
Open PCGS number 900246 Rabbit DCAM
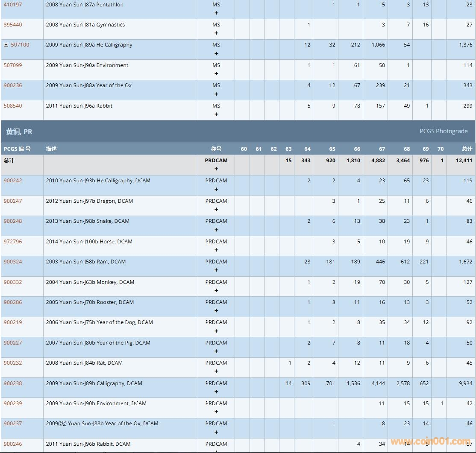(x=13, y=444)
